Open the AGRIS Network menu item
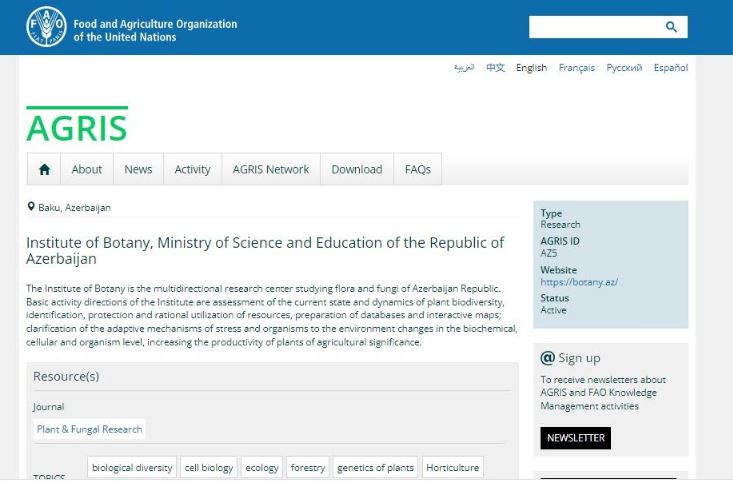Viewport: 733px width, 484px height. tap(271, 169)
